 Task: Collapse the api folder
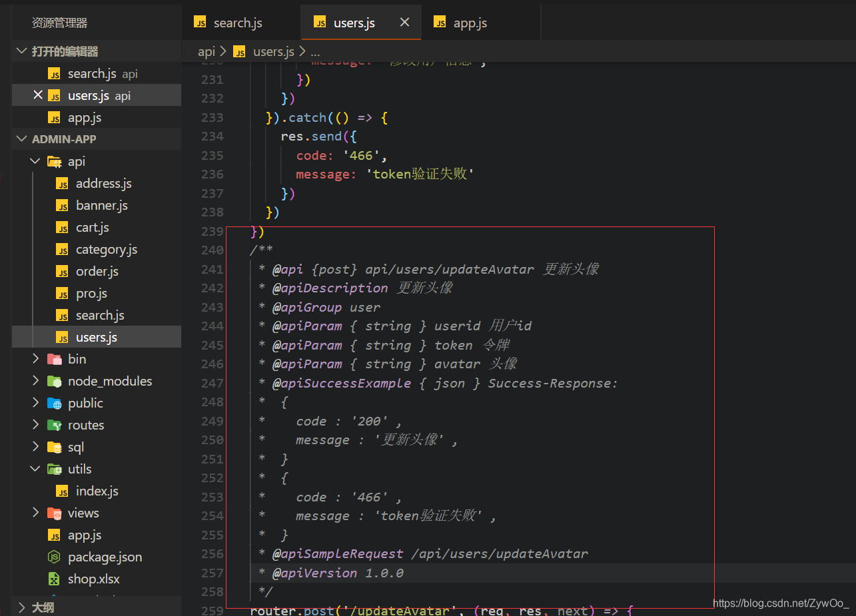36,161
